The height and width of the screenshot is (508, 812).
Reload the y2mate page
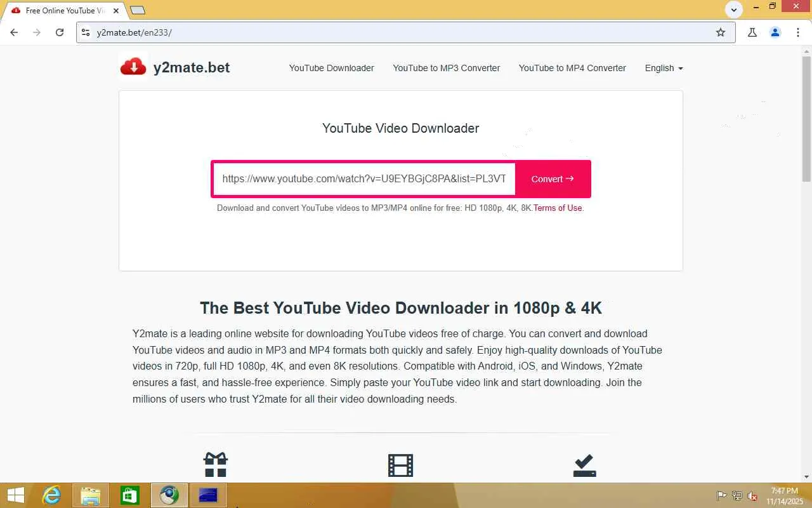tap(60, 32)
